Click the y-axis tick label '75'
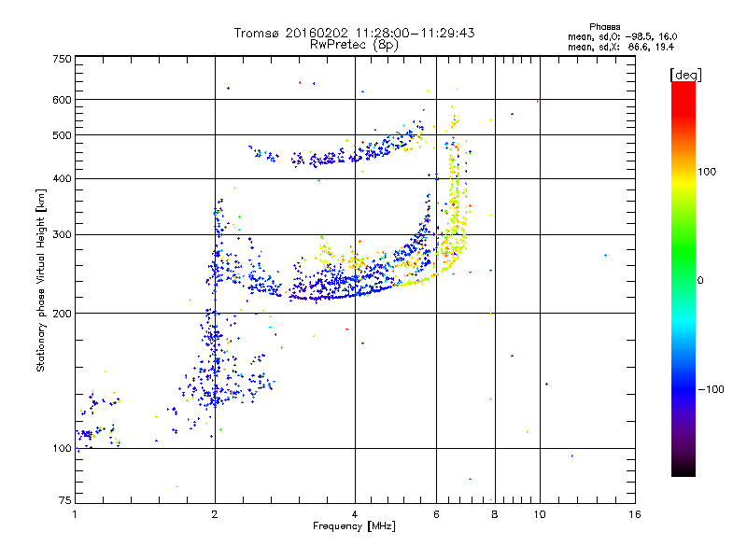747x560 pixels. coord(65,500)
